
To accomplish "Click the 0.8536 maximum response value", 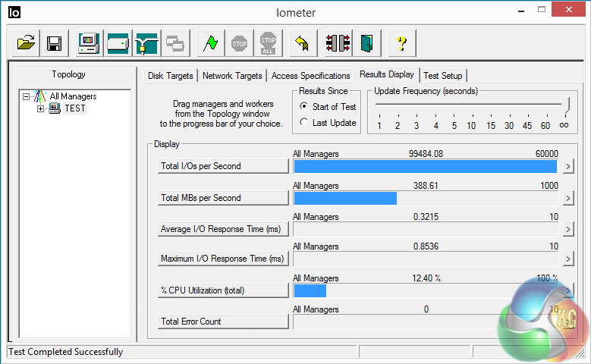I will click(426, 246).
